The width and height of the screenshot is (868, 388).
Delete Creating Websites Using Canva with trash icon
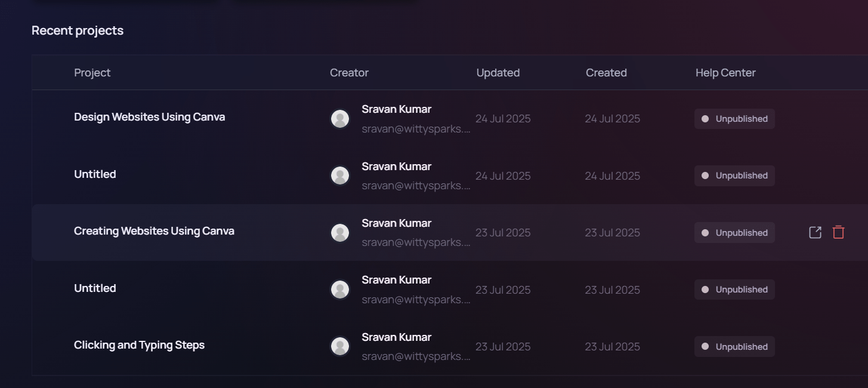(839, 233)
